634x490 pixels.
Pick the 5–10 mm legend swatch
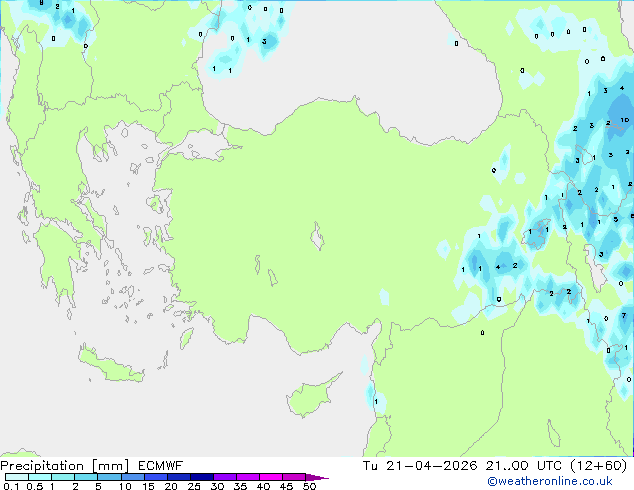[x=109, y=477]
